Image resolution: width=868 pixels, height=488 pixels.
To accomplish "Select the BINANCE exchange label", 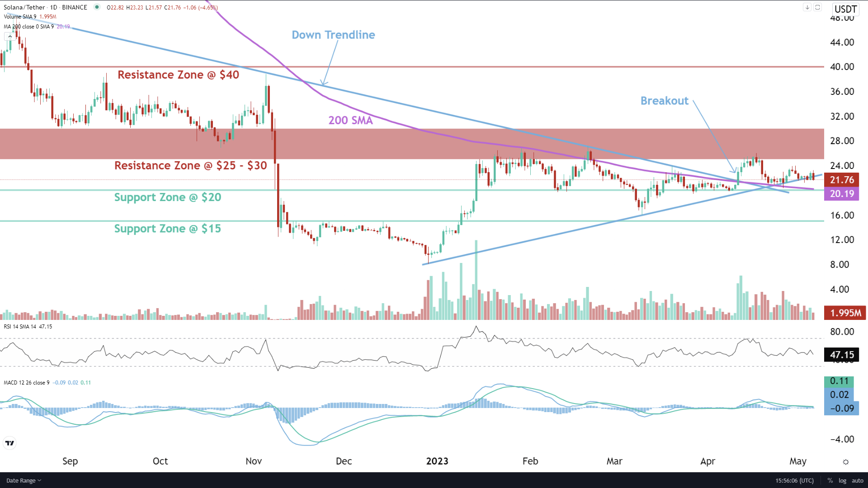I will pos(75,7).
